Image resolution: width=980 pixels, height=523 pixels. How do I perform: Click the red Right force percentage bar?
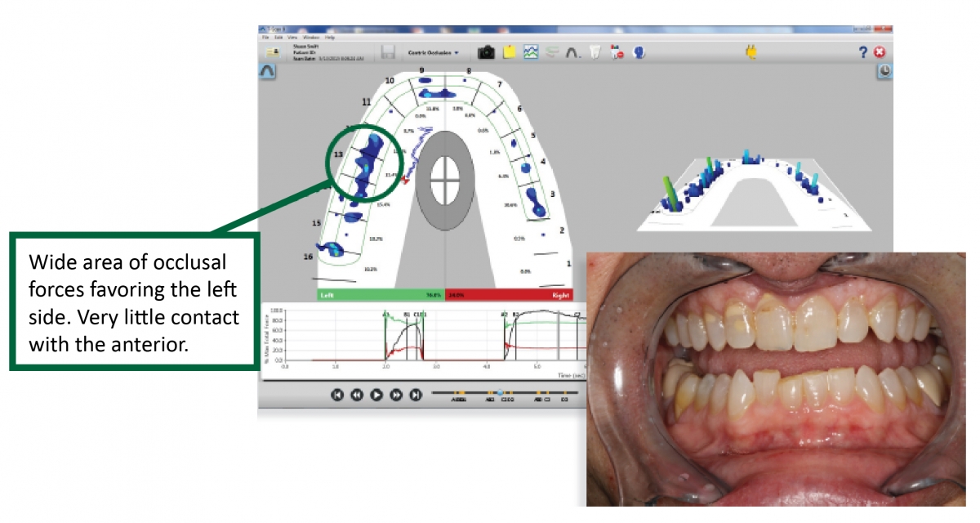509,295
